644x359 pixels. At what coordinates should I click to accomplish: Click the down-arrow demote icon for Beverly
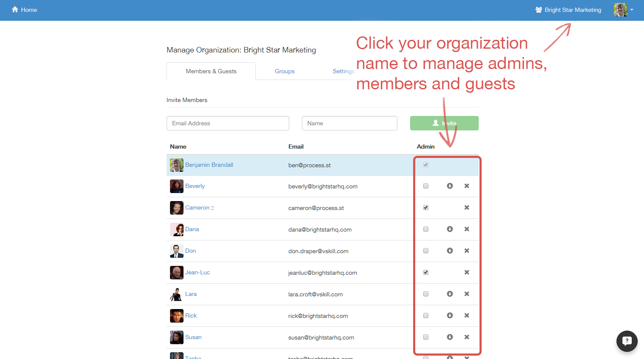pos(450,186)
